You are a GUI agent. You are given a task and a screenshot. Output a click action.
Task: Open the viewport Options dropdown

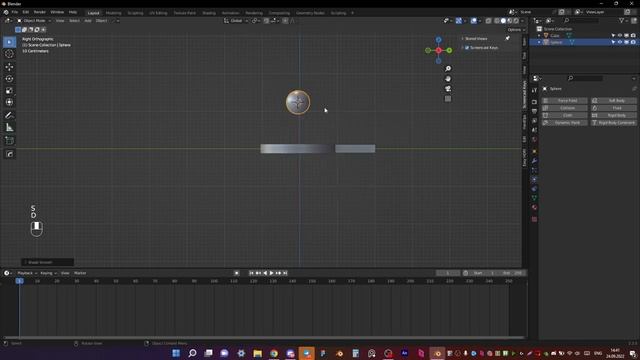(x=516, y=30)
